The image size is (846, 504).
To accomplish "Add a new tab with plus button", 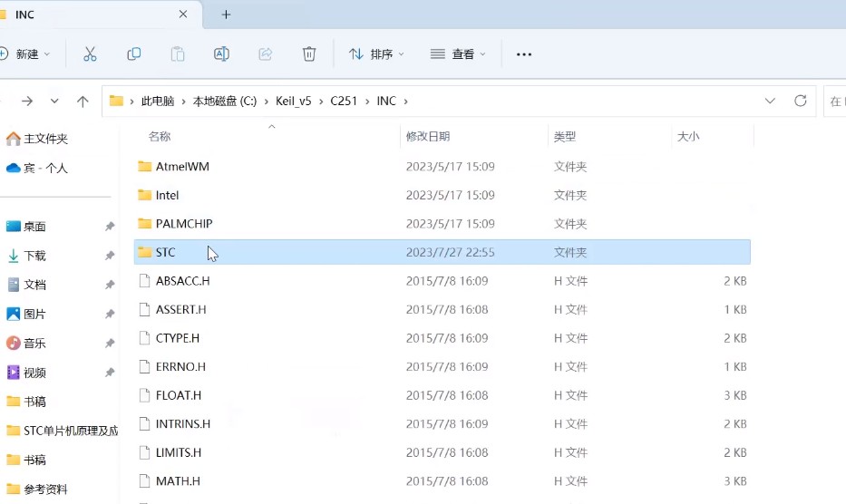I will 226,15.
